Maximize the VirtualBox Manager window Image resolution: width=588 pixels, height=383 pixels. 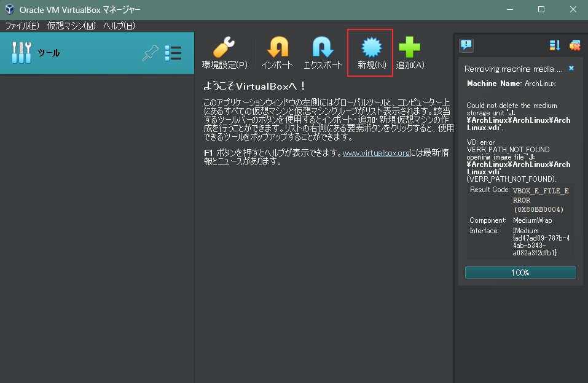pyautogui.click(x=541, y=9)
